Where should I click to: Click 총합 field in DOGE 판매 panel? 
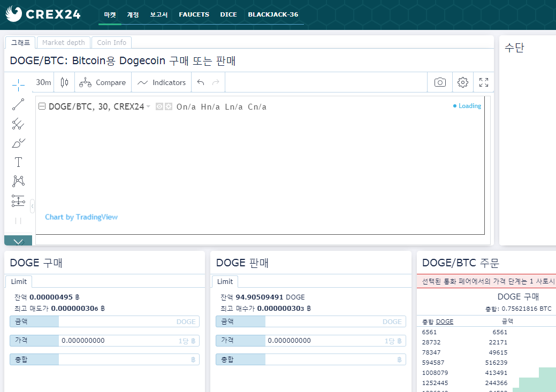pos(310,359)
